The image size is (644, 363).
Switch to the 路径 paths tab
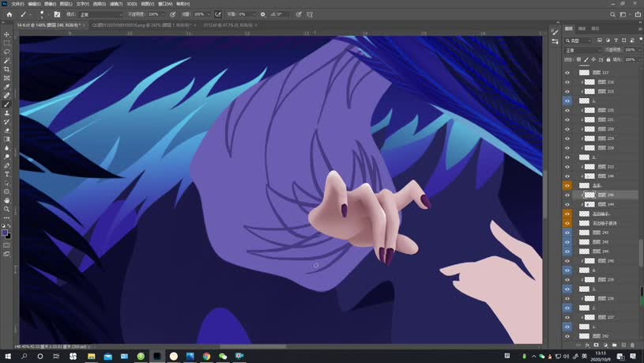595,28
